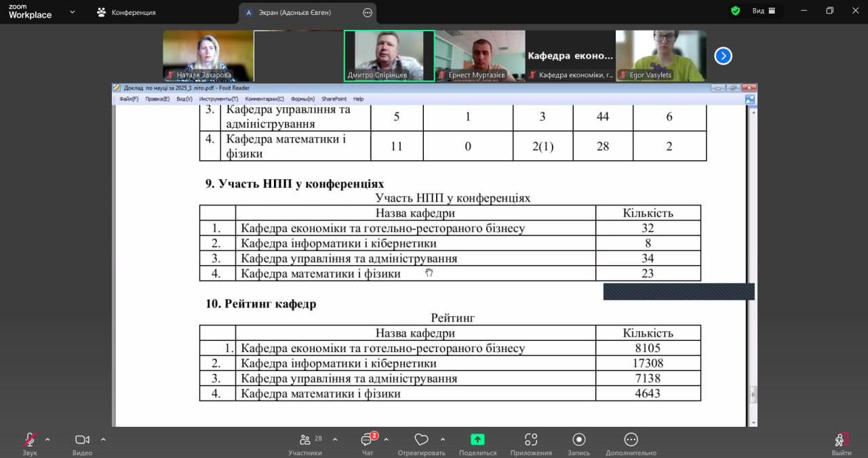868x458 pixels.
Task: Expand audio options chevron beside Звук
Action: click(47, 439)
